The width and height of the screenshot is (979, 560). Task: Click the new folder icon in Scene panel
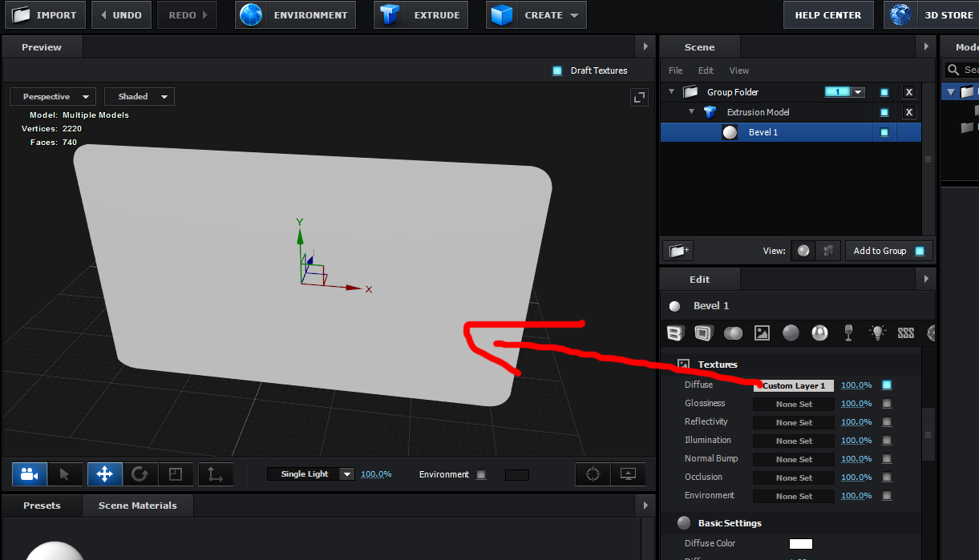click(678, 251)
